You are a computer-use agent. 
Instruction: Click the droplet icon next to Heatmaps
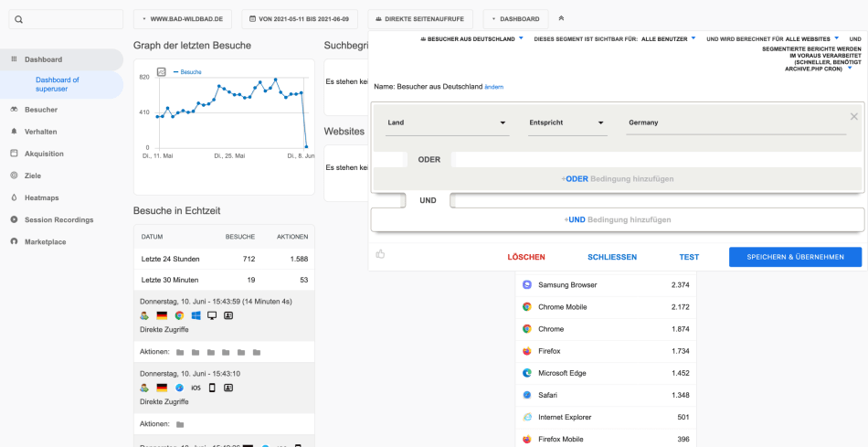[14, 197]
